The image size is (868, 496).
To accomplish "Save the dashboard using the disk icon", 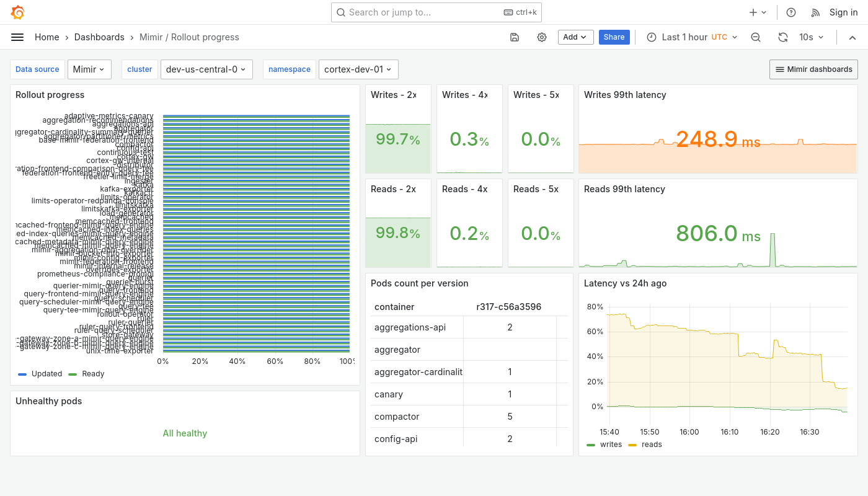I will point(515,37).
